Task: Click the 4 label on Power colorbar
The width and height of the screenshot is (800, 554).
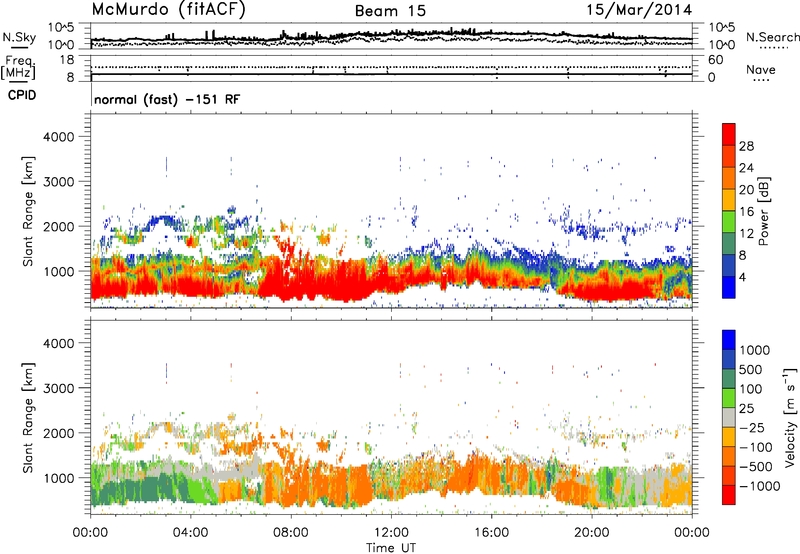Action: (742, 277)
